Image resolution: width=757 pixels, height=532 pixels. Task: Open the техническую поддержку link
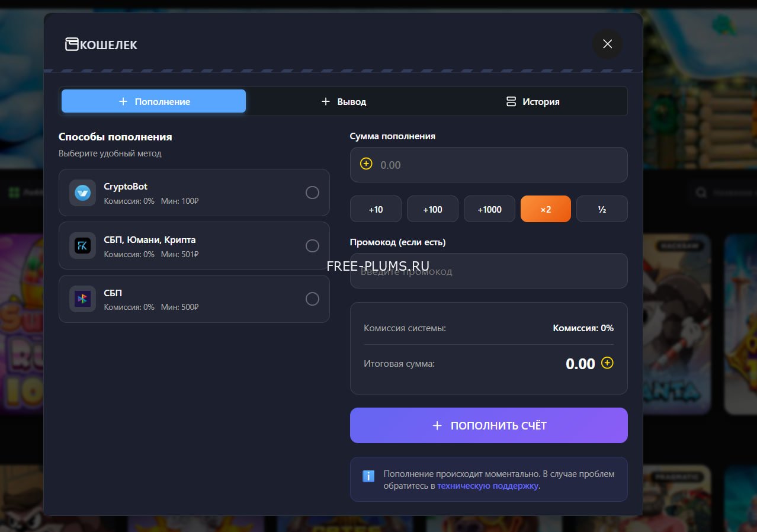click(487, 486)
